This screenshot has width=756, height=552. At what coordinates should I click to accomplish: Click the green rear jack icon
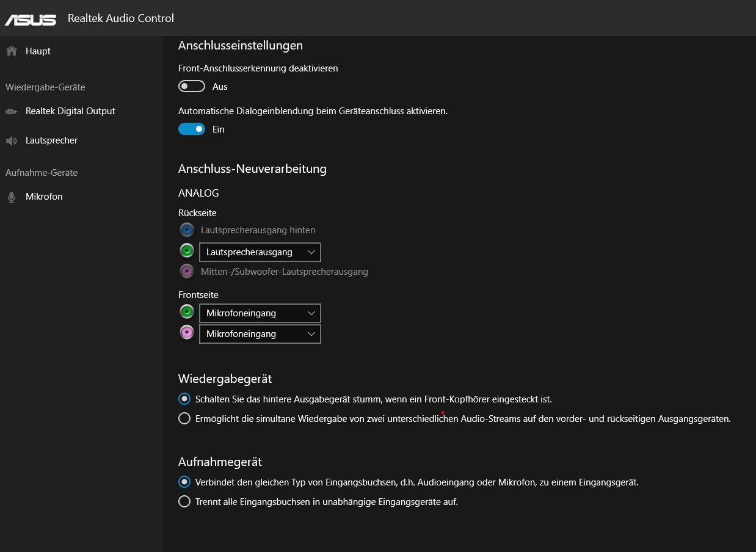[x=186, y=251]
